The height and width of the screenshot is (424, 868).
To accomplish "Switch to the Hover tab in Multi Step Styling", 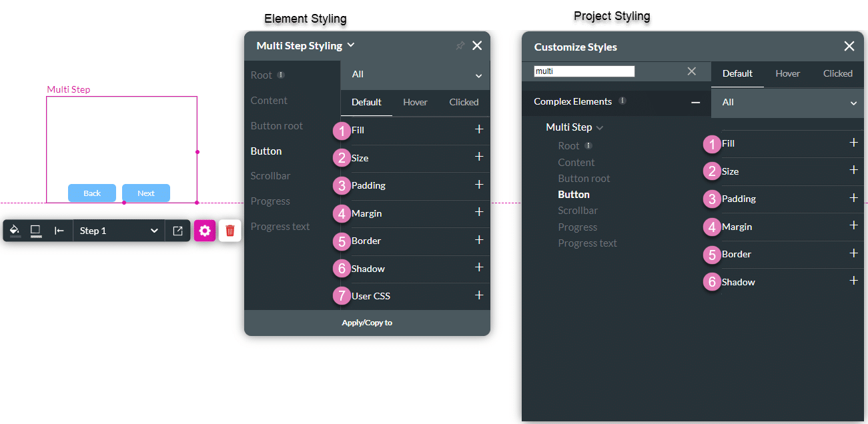I will point(415,102).
